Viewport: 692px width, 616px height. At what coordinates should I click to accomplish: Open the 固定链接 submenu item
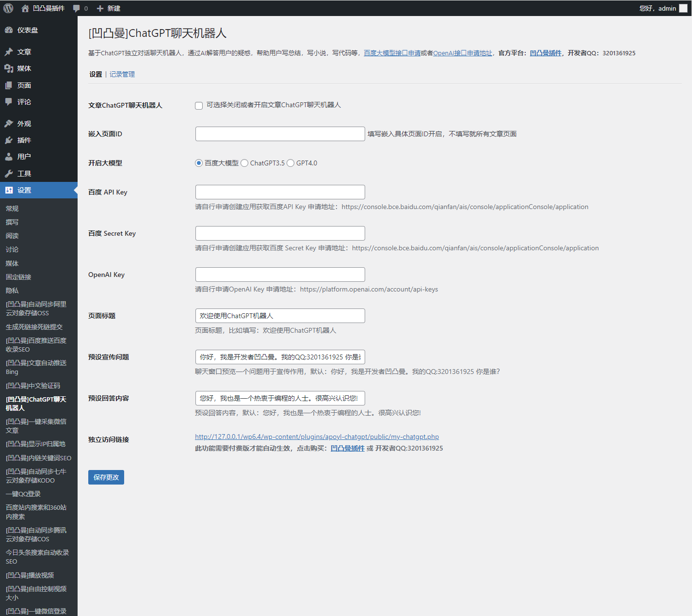click(18, 277)
